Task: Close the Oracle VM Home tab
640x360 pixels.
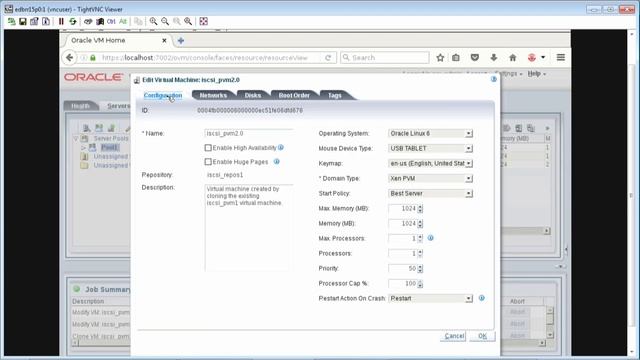Action: [x=164, y=40]
